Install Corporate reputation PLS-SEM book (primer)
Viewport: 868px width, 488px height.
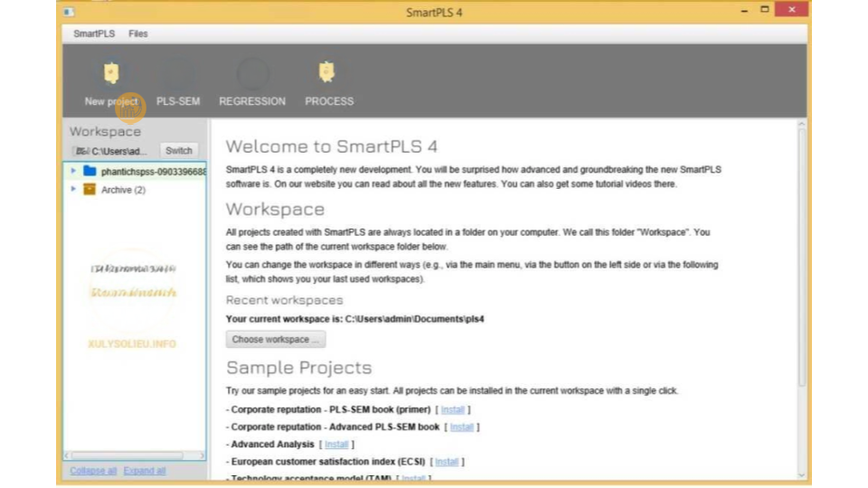point(453,410)
